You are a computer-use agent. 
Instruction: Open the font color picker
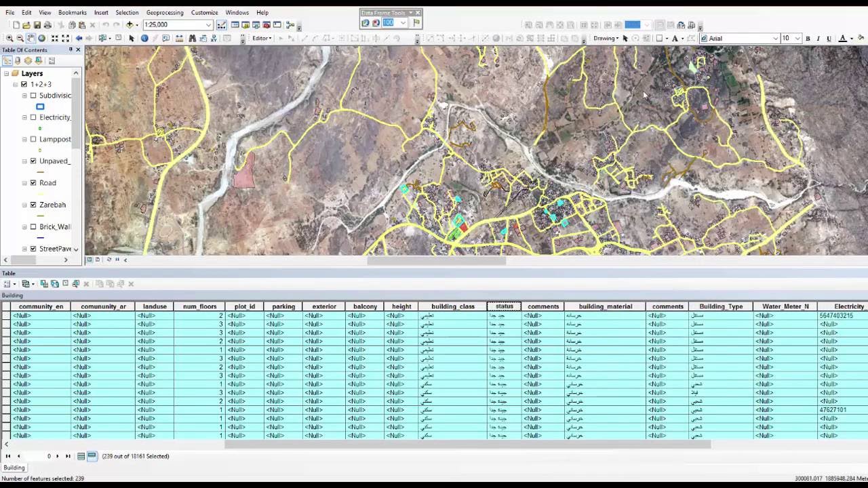[844, 39]
